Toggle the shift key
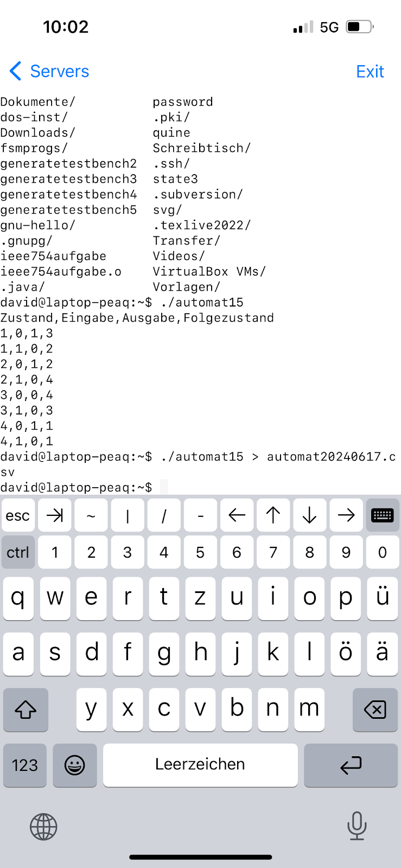 [26, 710]
